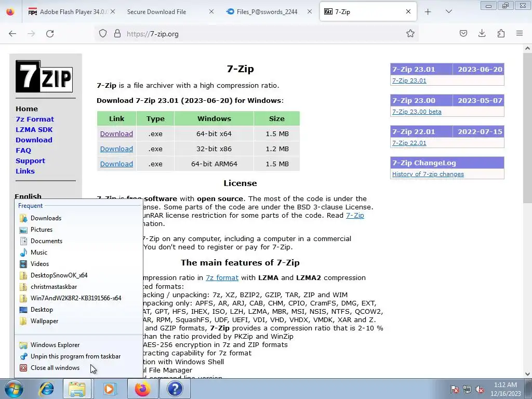Open Desktop from the jump list

(79, 310)
